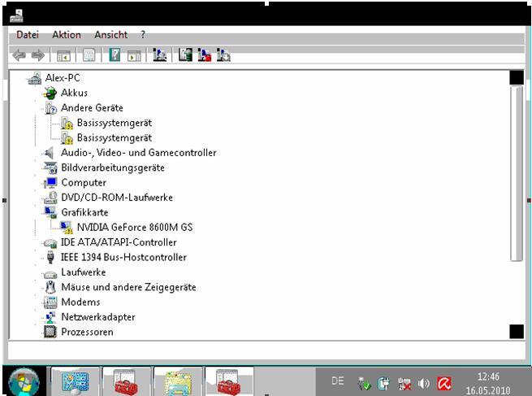
Task: Select the Akkus category
Action: pyautogui.click(x=74, y=93)
